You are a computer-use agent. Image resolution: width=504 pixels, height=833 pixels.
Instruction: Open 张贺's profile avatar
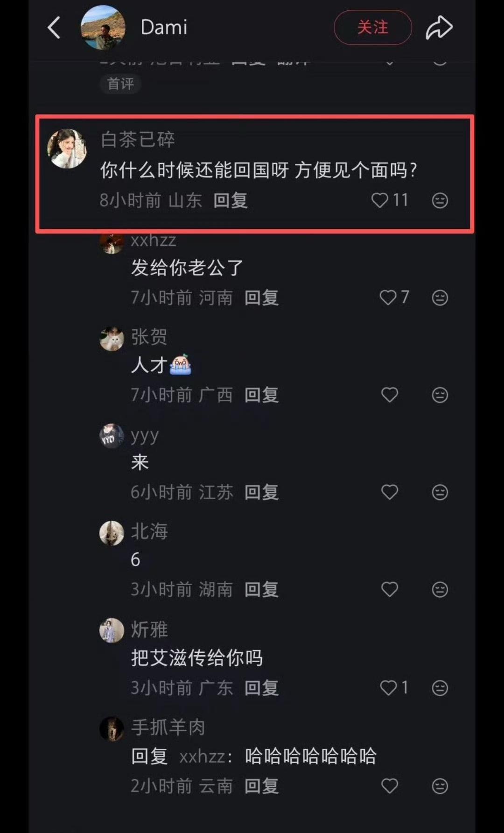coord(112,339)
